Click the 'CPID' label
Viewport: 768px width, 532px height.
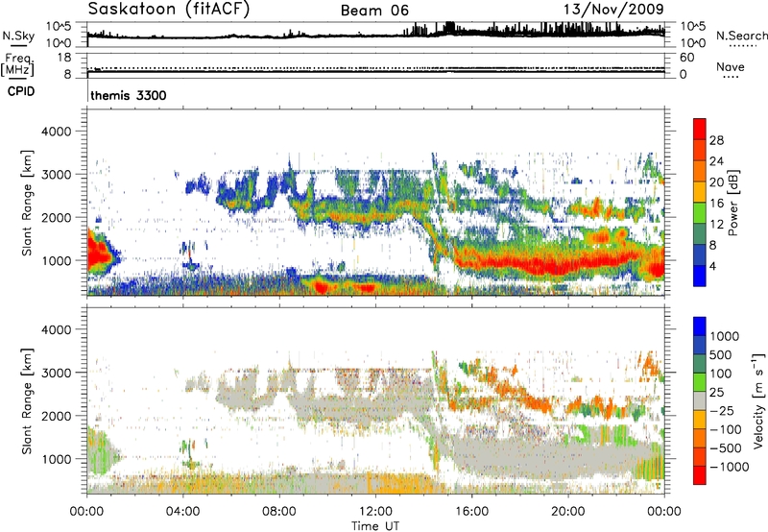[20, 91]
